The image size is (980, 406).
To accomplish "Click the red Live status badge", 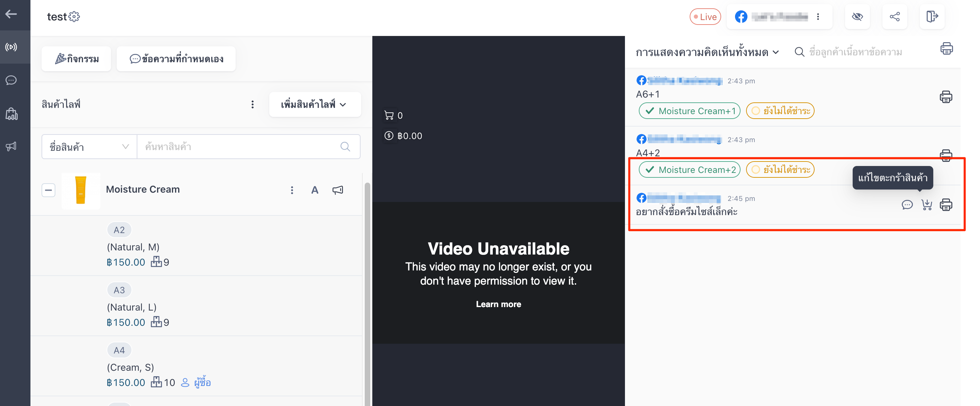I will (705, 17).
